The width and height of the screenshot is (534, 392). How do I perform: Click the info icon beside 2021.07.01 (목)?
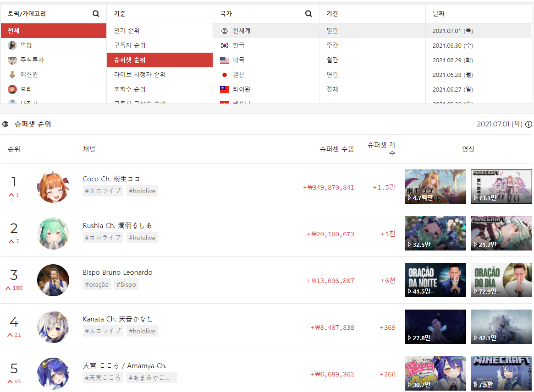(x=528, y=124)
